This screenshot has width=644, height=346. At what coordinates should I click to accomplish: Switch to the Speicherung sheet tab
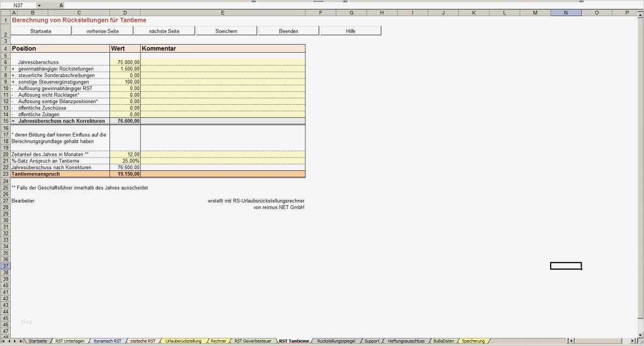[473, 341]
